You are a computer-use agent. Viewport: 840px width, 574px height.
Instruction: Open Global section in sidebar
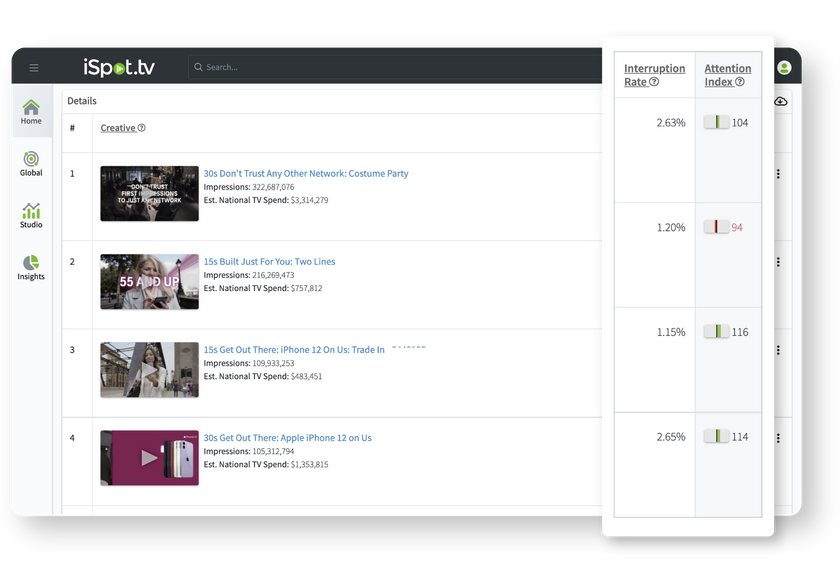pos(31,164)
